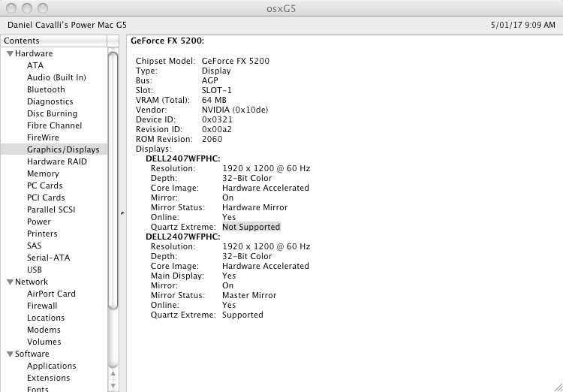Open Hardware RAID details
The height and width of the screenshot is (392, 563).
[x=57, y=161]
